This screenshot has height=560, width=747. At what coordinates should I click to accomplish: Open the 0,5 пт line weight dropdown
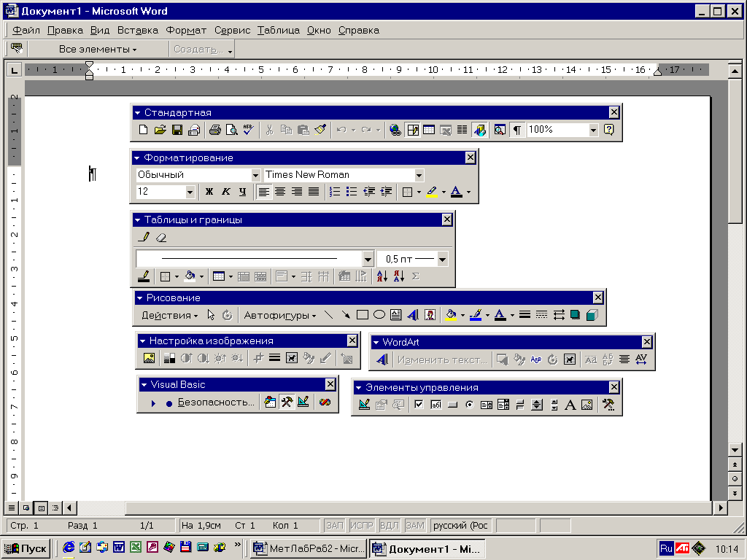pos(442,259)
